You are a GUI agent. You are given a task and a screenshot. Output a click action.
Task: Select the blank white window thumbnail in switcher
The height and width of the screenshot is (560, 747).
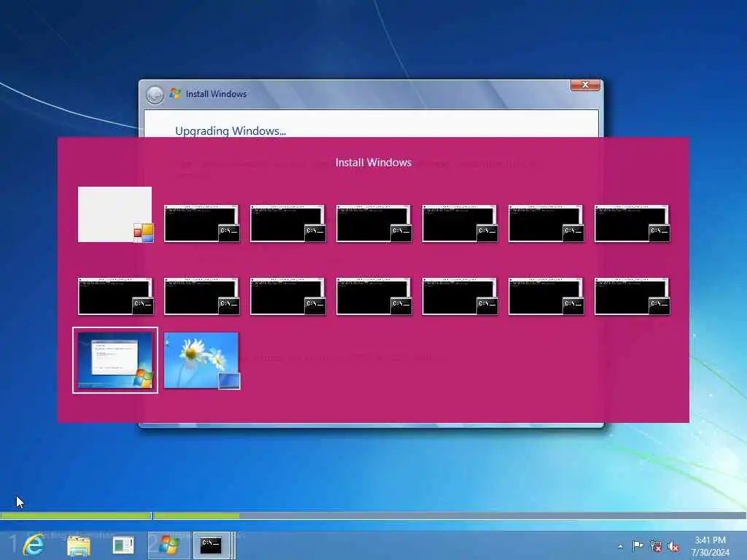[x=115, y=214]
